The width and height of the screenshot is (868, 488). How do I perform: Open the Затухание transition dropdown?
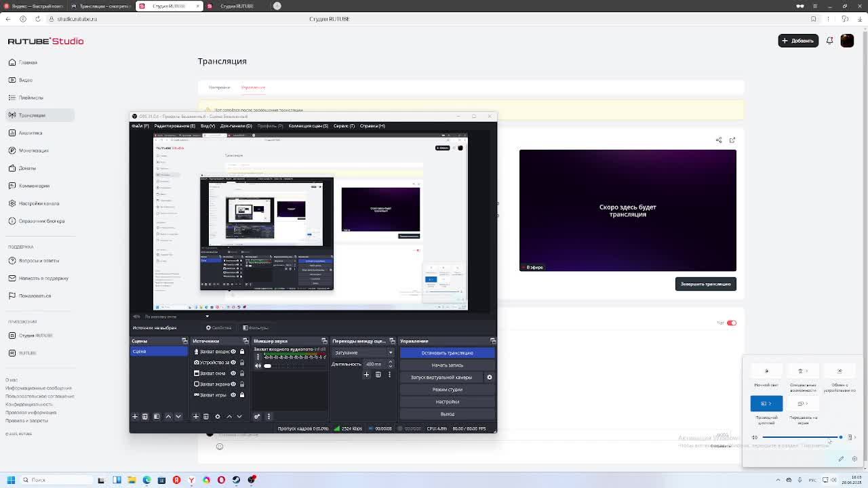point(363,352)
